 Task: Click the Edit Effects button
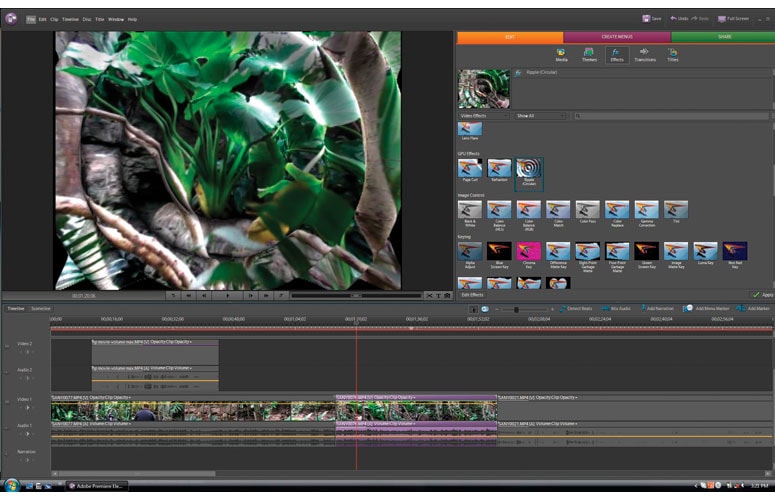click(473, 295)
